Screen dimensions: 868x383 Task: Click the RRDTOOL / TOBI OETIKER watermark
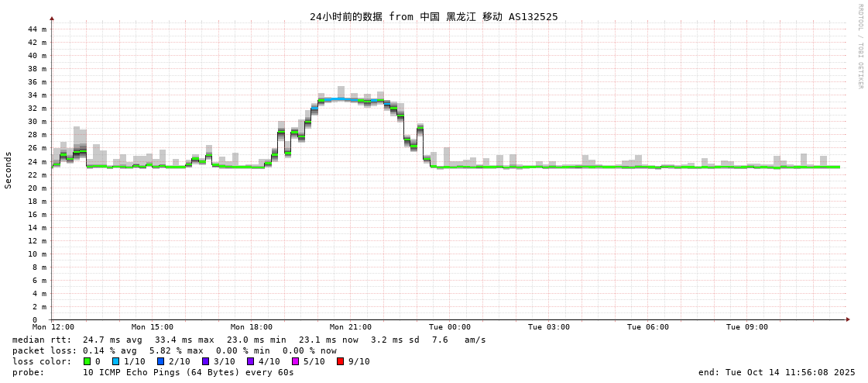tap(859, 47)
